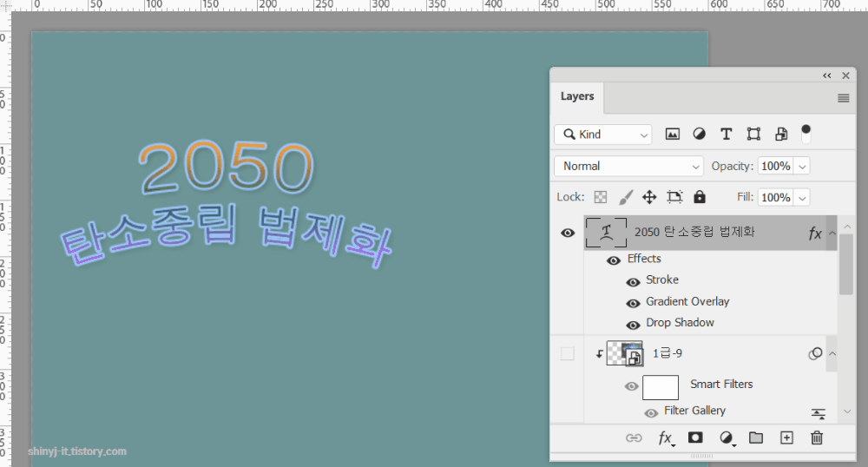Click the Fill value field

[775, 198]
